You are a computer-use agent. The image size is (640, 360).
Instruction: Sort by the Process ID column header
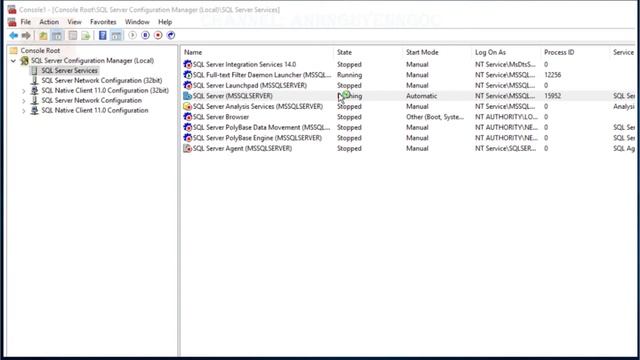point(575,52)
